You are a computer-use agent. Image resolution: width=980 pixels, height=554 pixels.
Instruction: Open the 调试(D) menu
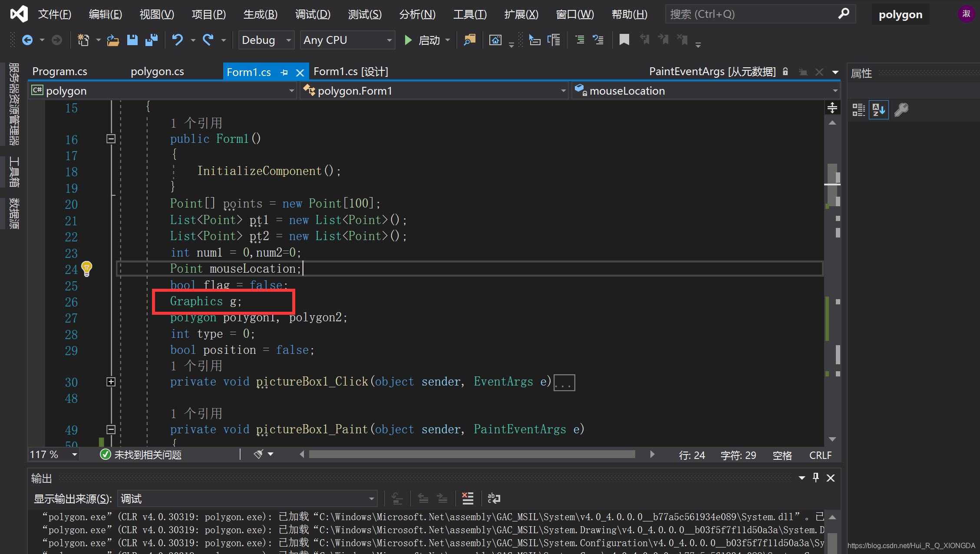(x=313, y=14)
